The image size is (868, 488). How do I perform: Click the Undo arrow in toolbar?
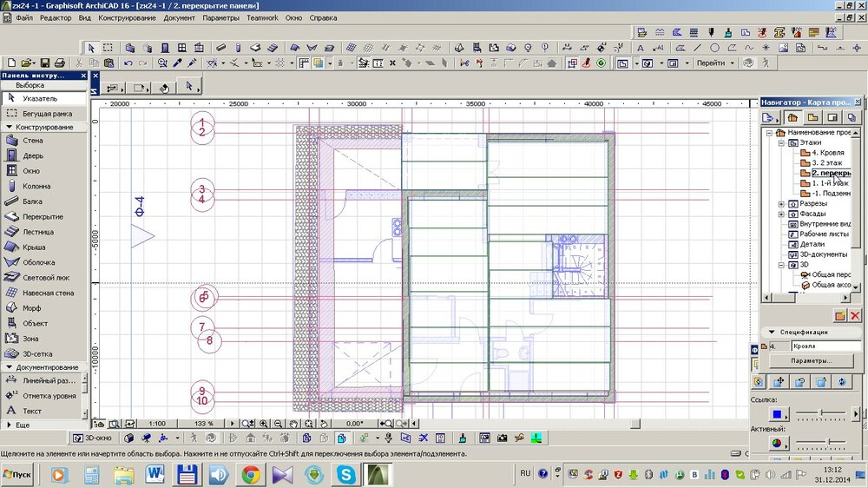(128, 63)
